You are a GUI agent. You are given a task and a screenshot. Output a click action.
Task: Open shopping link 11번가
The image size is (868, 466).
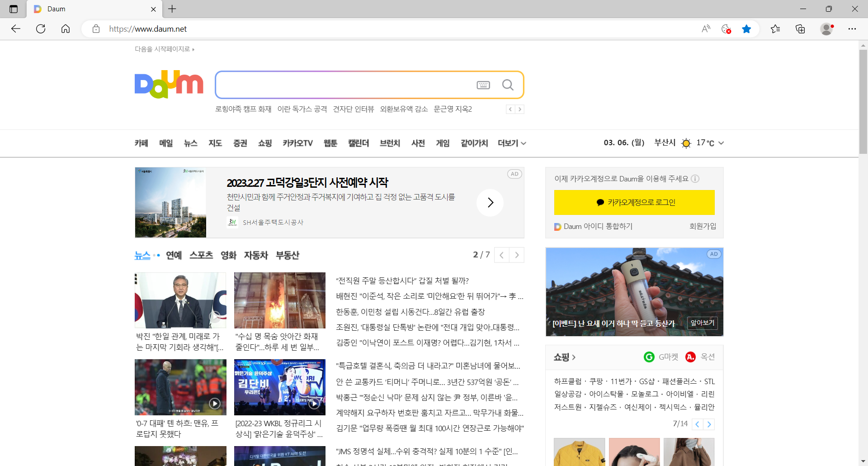coord(621,381)
